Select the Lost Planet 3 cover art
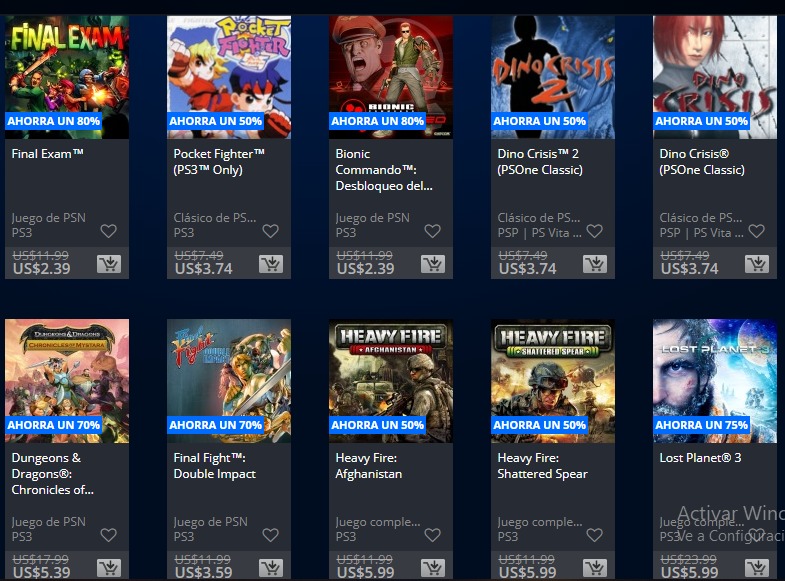 tap(715, 381)
